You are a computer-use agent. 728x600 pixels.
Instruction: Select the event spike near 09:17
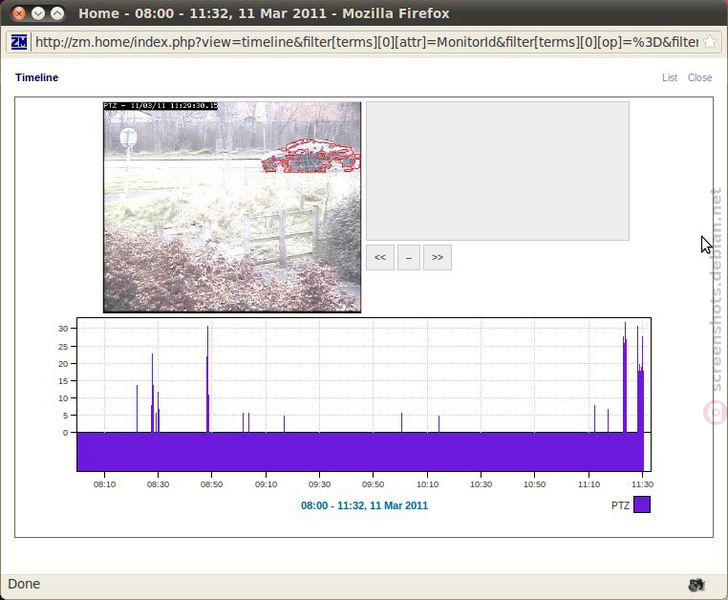284,424
